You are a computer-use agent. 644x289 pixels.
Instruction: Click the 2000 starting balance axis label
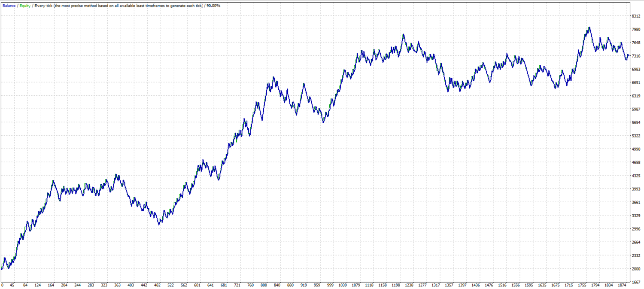(637, 269)
